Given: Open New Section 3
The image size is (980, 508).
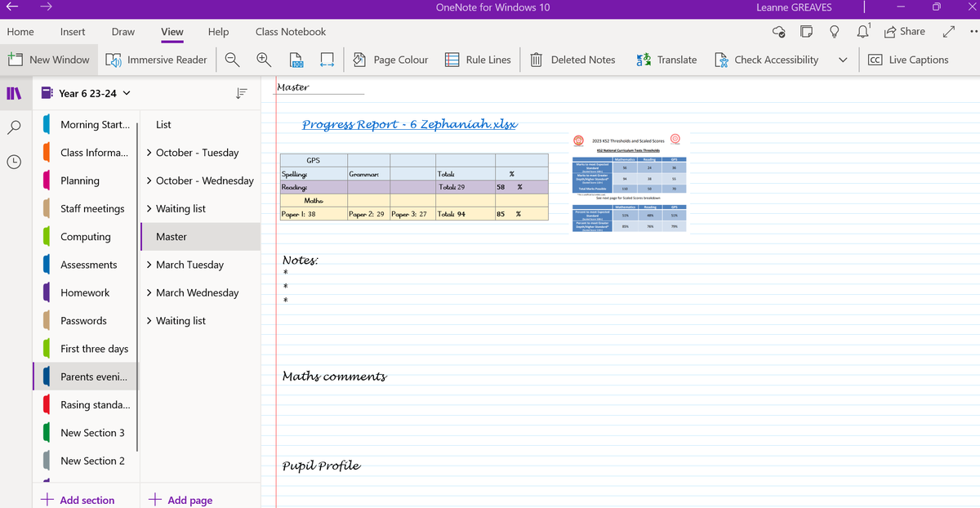Looking at the screenshot, I should point(86,433).
